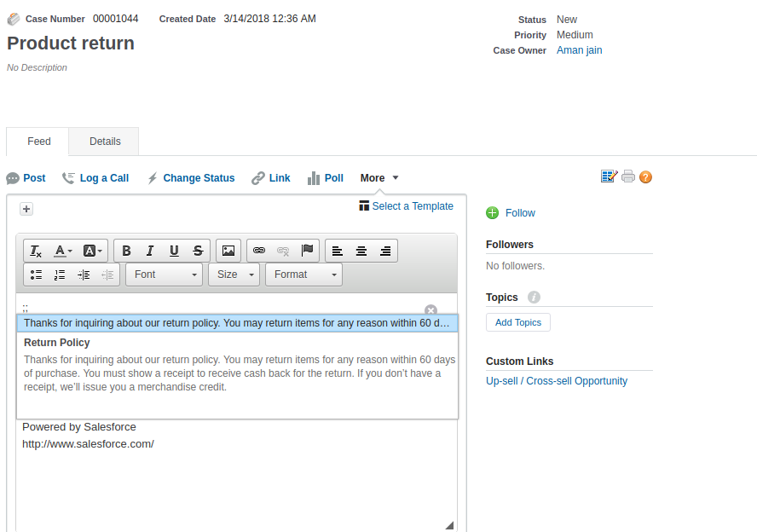Open the text color picker
Viewport: 757px width, 532px height.
63,251
